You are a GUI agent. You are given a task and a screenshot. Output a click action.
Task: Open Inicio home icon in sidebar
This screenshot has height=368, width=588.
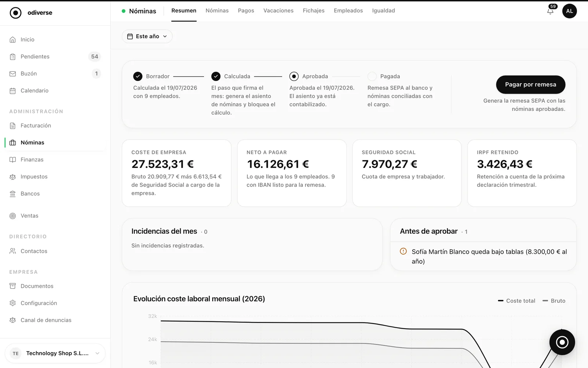pyautogui.click(x=12, y=40)
